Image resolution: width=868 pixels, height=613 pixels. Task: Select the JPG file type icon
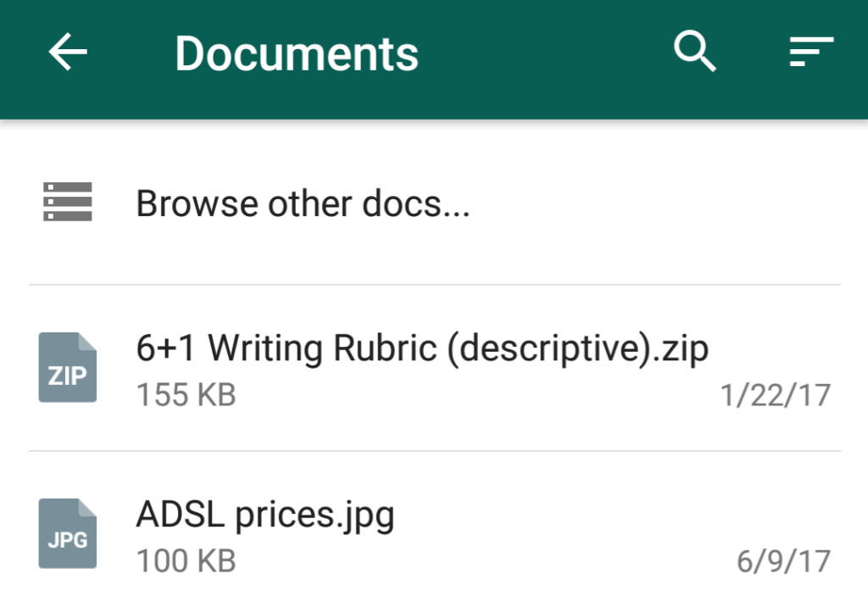[x=68, y=533]
